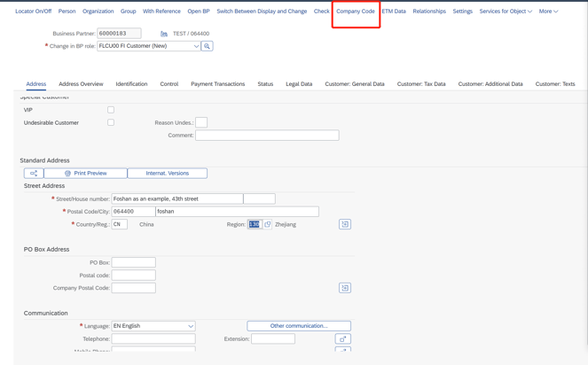Expand the Language dropdown

click(x=190, y=326)
